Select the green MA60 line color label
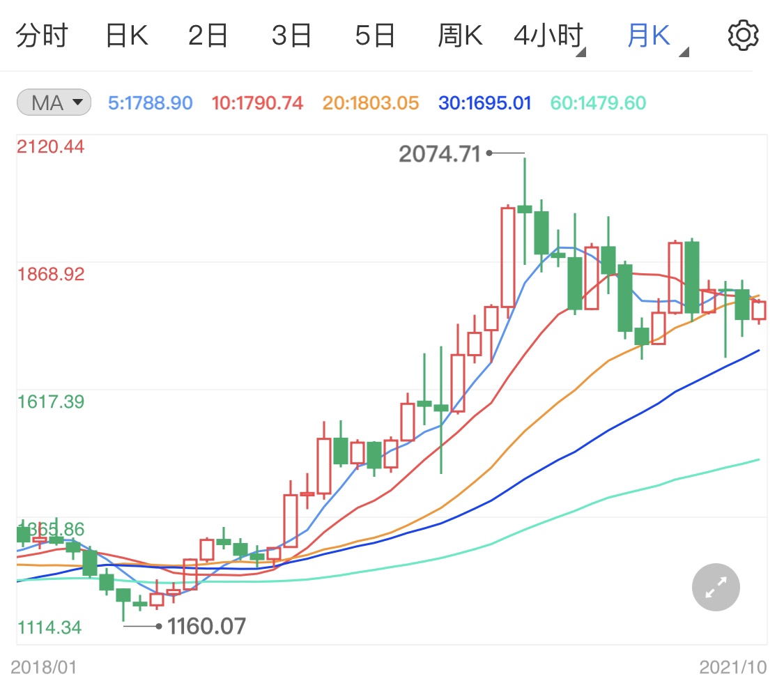The width and height of the screenshot is (784, 688). pos(597,102)
